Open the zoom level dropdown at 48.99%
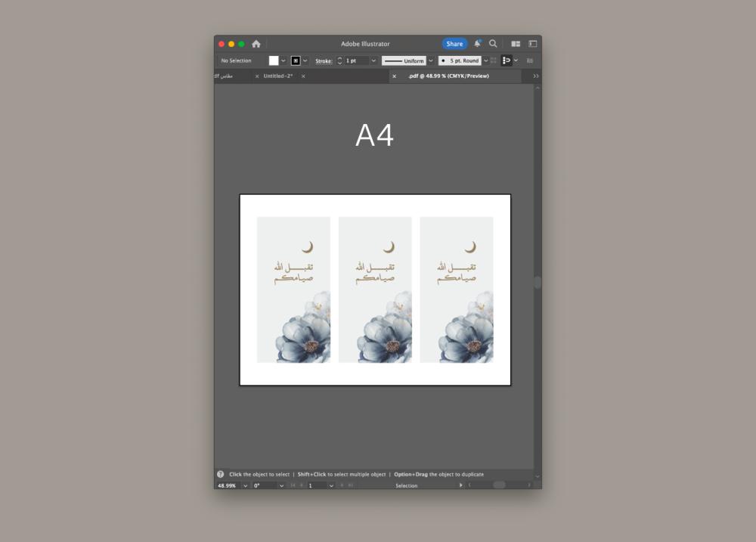The image size is (756, 542). click(246, 485)
